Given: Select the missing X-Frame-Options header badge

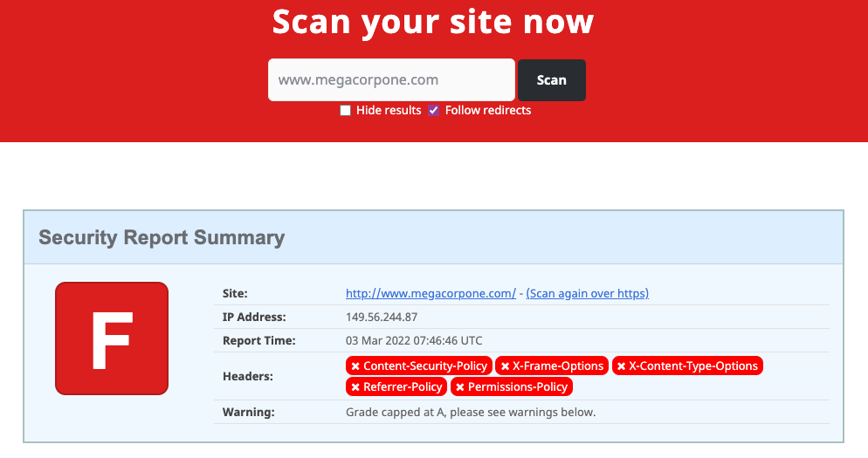Looking at the screenshot, I should click(552, 366).
